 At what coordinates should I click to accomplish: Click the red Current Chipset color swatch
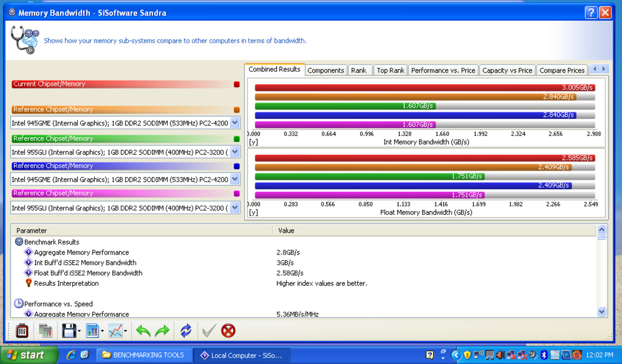tap(237, 84)
